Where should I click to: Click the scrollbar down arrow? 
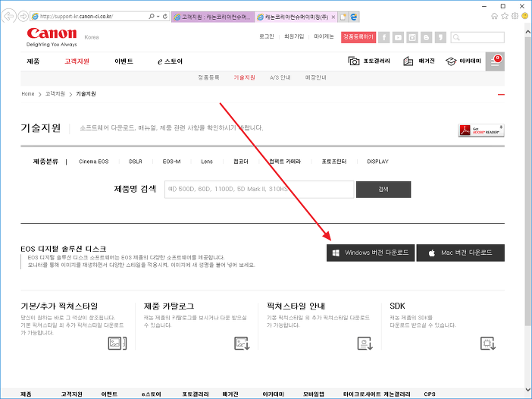527,389
